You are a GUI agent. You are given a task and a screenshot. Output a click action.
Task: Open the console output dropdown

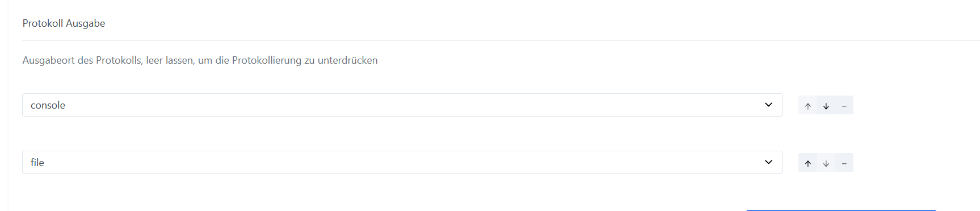pyautogui.click(x=402, y=105)
